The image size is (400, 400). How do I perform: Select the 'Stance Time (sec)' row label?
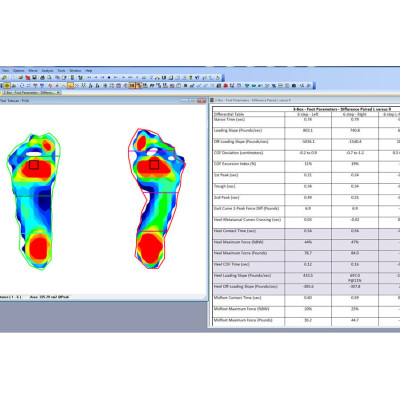229,119
